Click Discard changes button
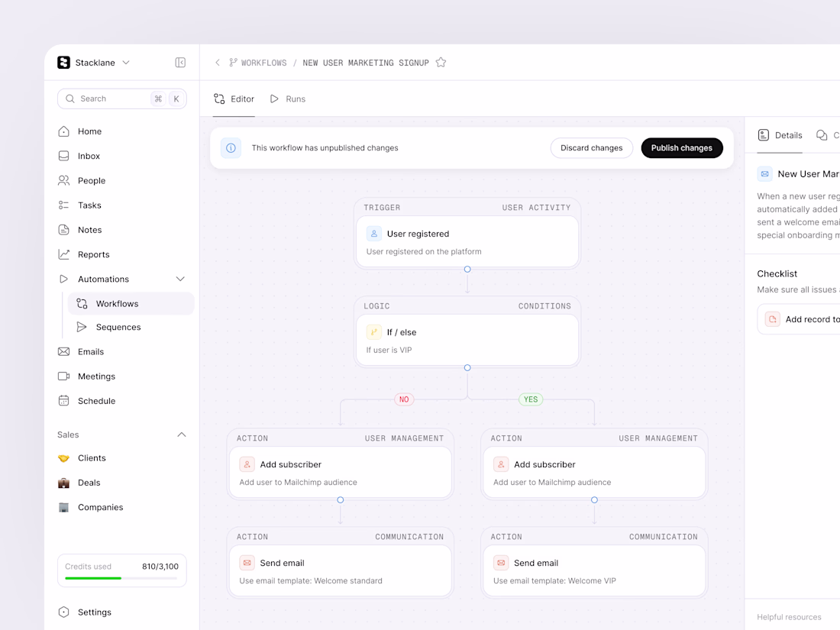 (591, 148)
